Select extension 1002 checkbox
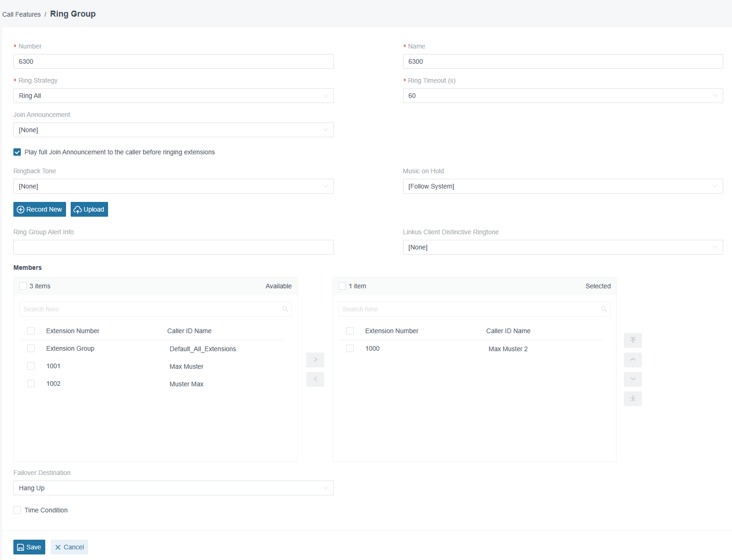Image resolution: width=732 pixels, height=560 pixels. (x=31, y=383)
